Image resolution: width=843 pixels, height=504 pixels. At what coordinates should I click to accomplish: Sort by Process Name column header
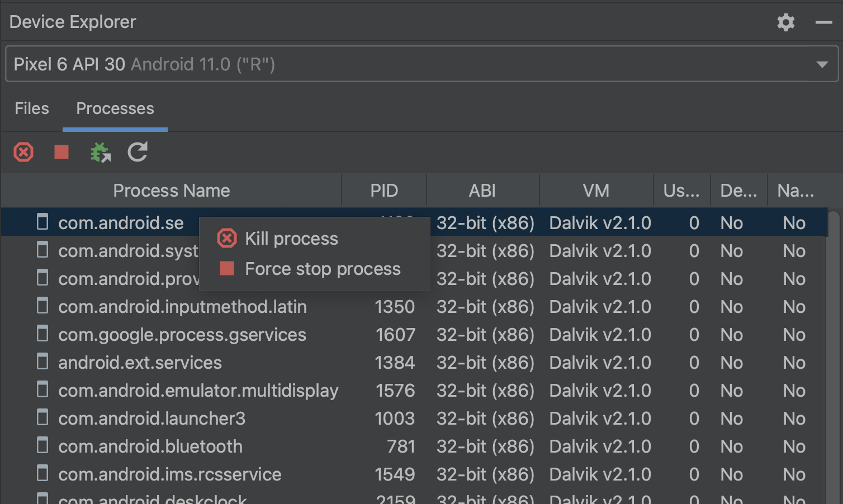tap(171, 191)
